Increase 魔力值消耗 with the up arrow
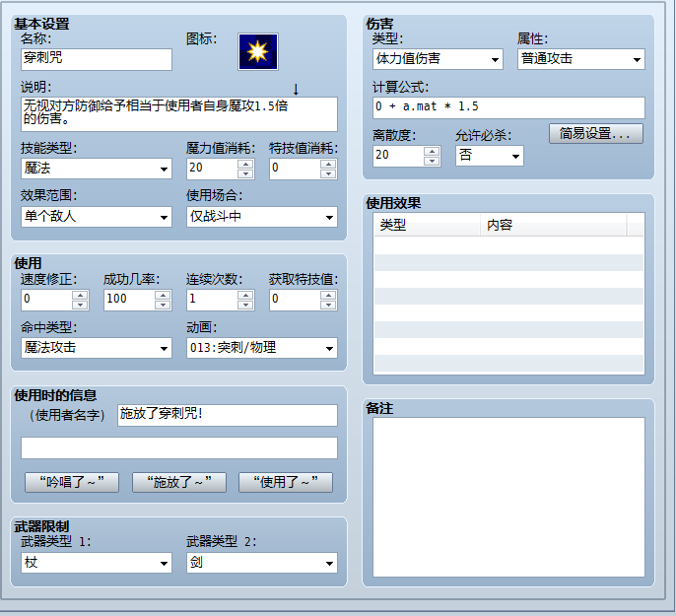 click(245, 164)
